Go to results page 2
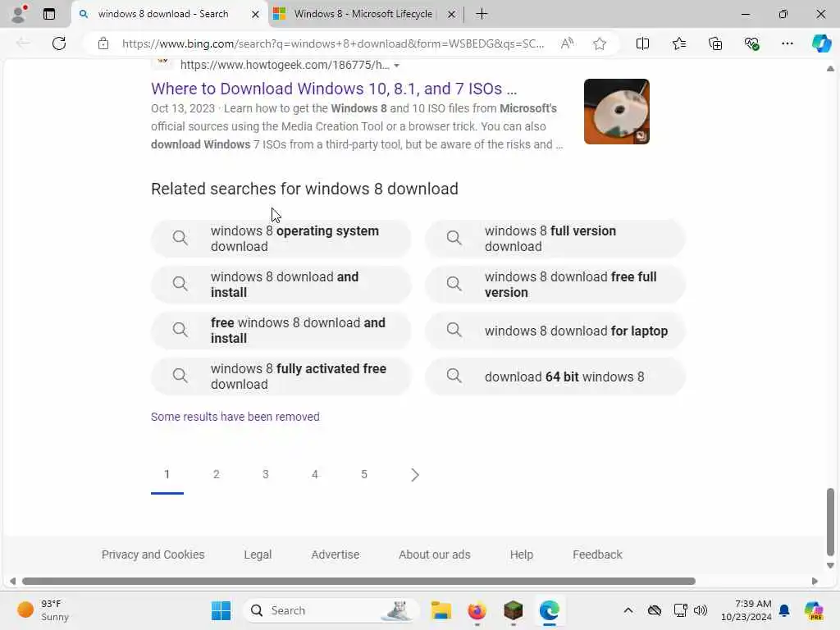840x630 pixels. pos(217,474)
